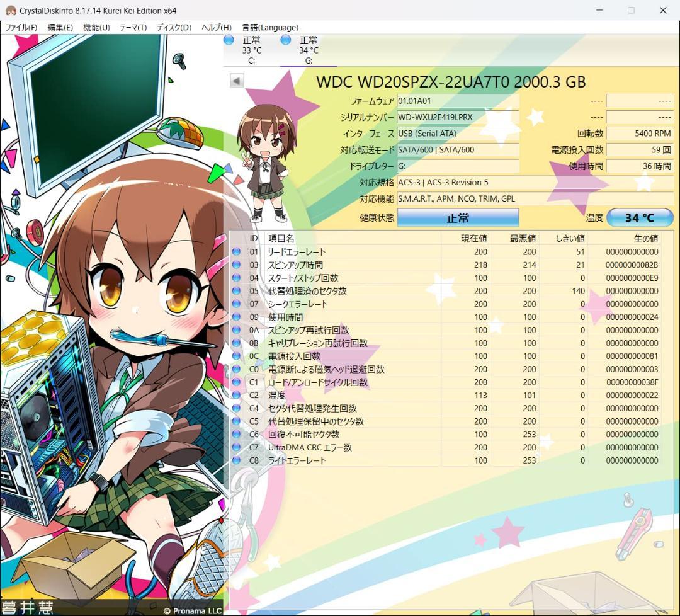Click the CrystalDiskInfo app icon in title bar

(x=11, y=11)
